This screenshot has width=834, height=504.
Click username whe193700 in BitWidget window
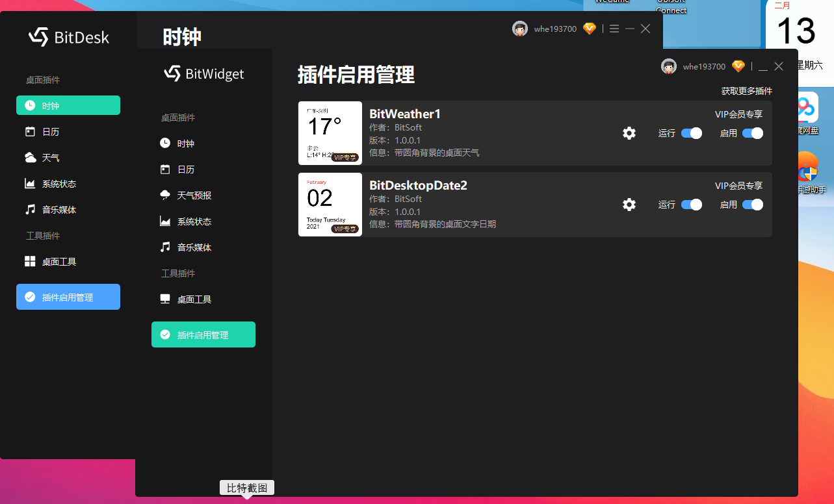[704, 66]
